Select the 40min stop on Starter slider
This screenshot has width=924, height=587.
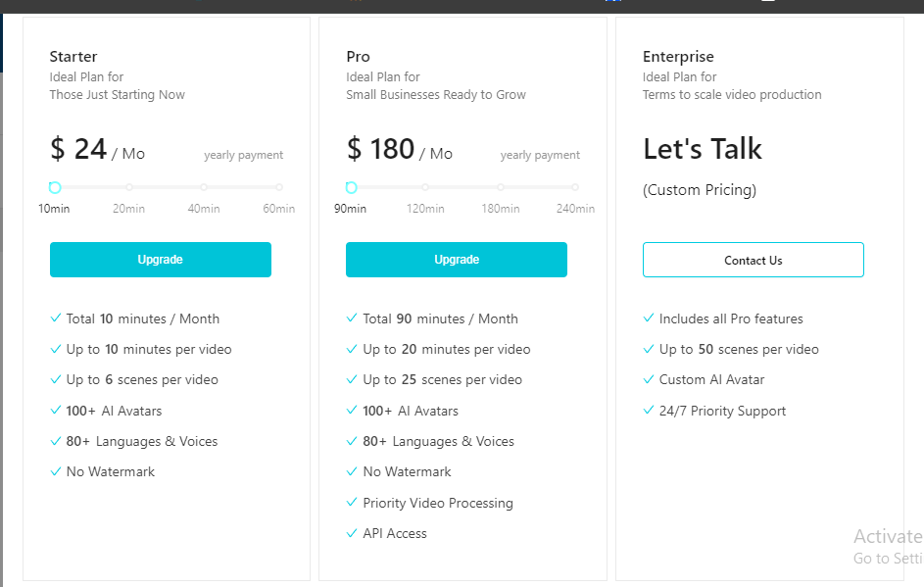[x=204, y=187]
